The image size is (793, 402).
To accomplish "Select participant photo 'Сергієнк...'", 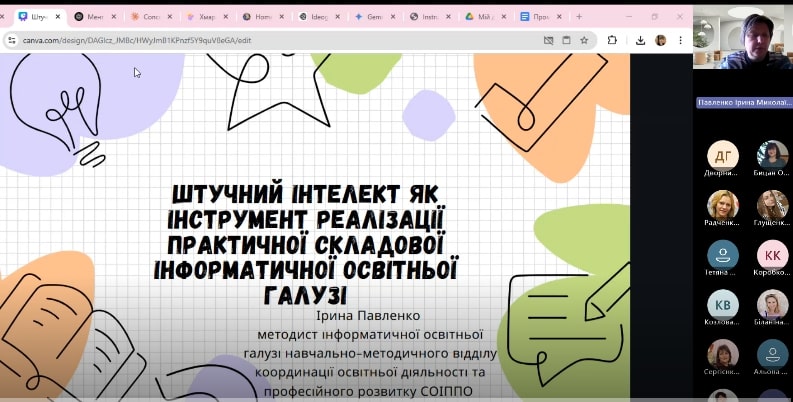I will [x=723, y=353].
